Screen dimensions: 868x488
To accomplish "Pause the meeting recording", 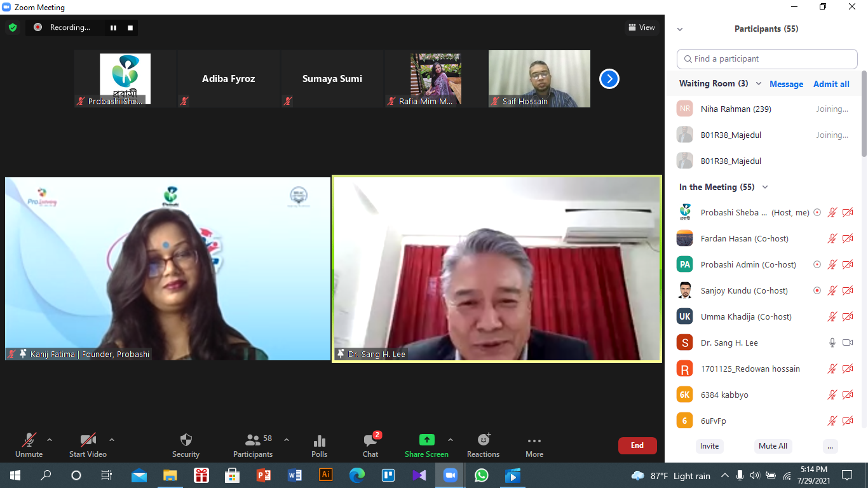I will click(113, 27).
